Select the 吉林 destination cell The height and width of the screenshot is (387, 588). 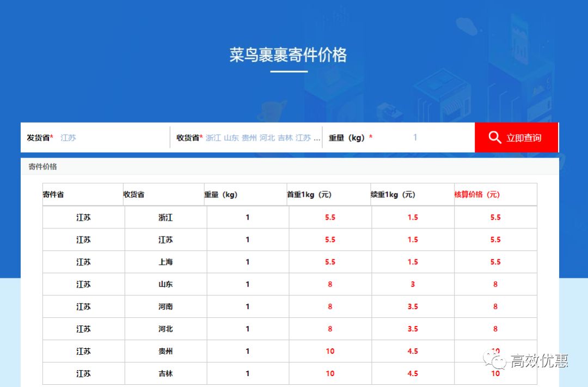pyautogui.click(x=166, y=373)
